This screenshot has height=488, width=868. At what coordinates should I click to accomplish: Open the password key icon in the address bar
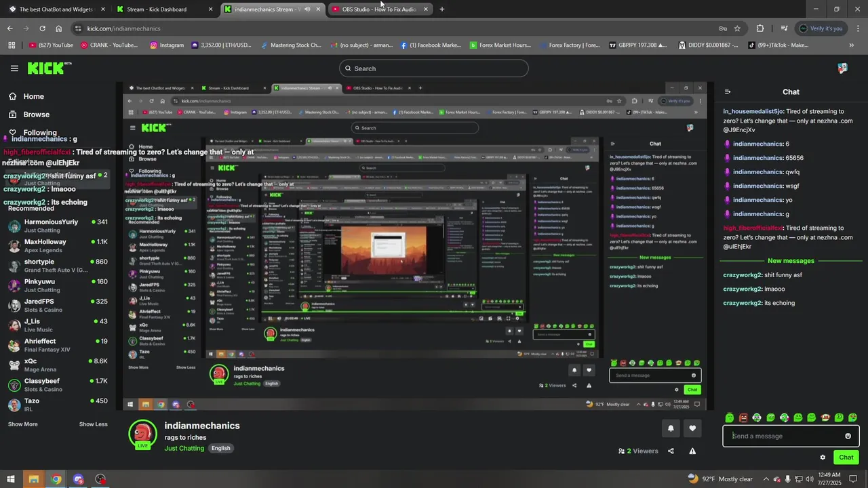click(722, 28)
